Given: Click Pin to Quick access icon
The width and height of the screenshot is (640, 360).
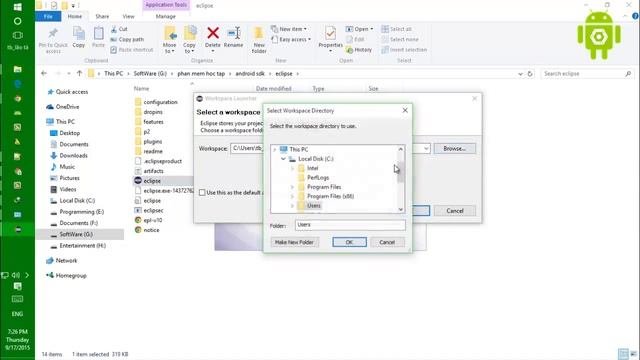Looking at the screenshot, I should click(x=53, y=33).
